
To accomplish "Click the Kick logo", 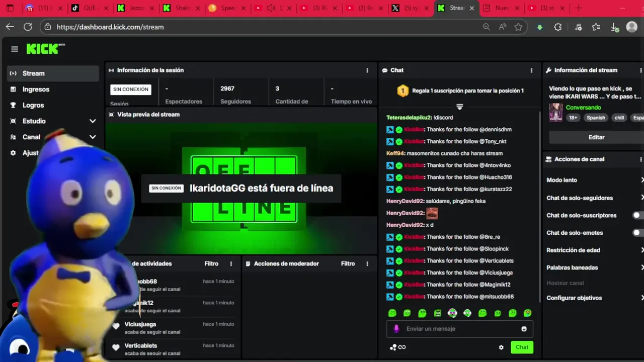I will pyautogui.click(x=45, y=48).
